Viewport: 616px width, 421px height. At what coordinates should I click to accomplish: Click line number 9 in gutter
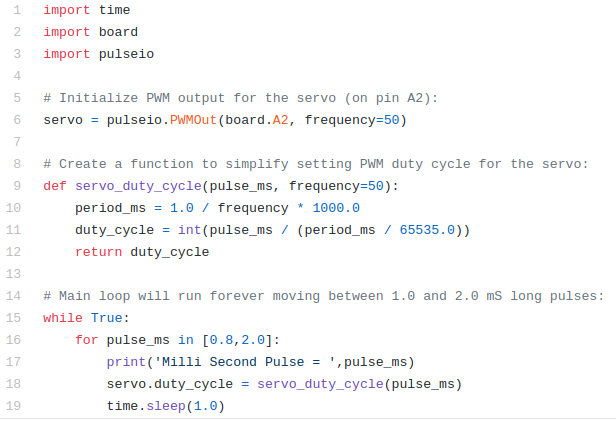[17, 186]
